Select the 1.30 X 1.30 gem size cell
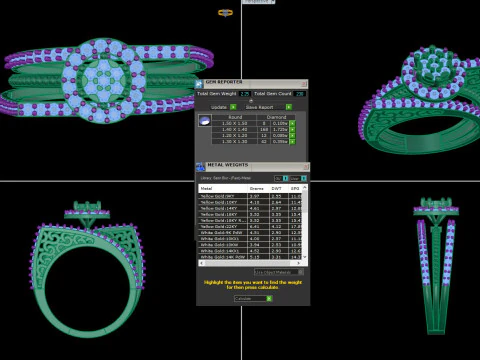This screenshot has width=480, height=360. click(234, 142)
